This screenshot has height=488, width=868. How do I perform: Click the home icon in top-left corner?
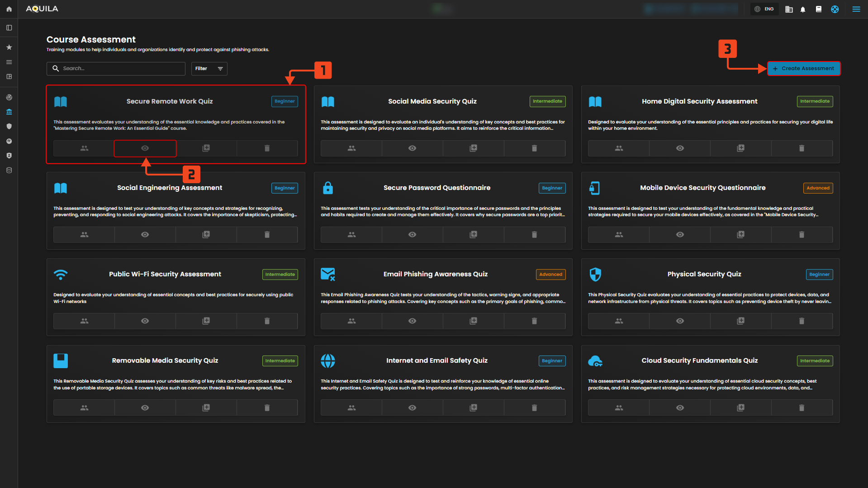coord(9,9)
